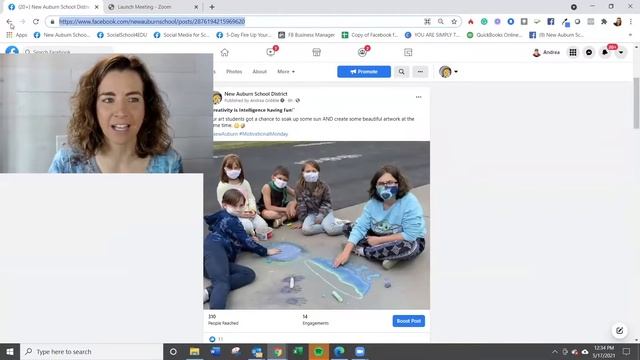Image resolution: width=640 pixels, height=360 pixels.
Task: Click the address bar URL
Action: point(152,22)
